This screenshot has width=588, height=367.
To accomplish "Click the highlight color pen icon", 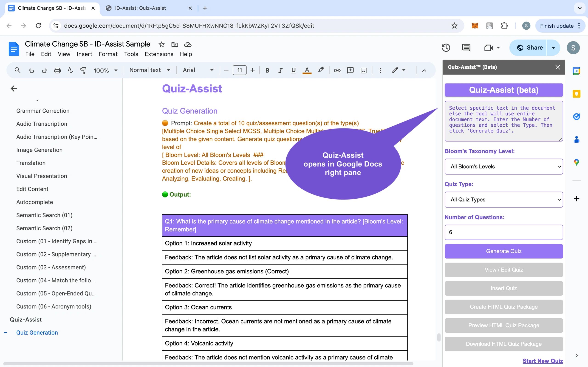I will [x=321, y=70].
